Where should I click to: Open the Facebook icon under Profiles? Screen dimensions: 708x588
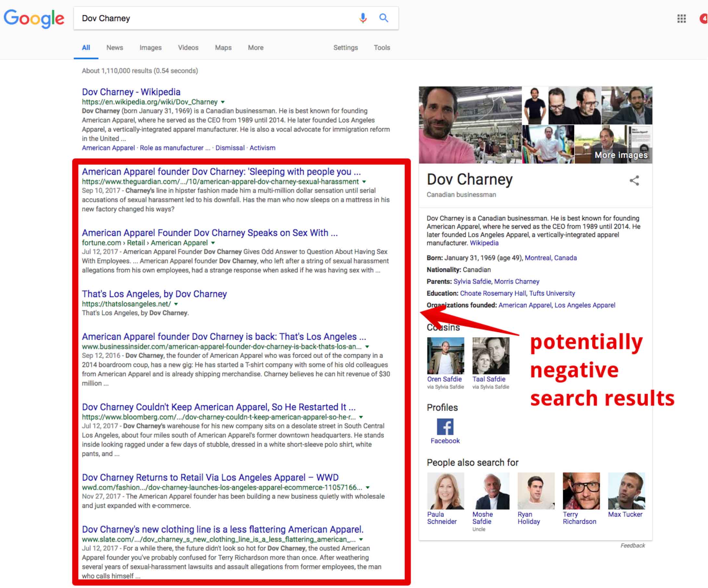tap(445, 426)
